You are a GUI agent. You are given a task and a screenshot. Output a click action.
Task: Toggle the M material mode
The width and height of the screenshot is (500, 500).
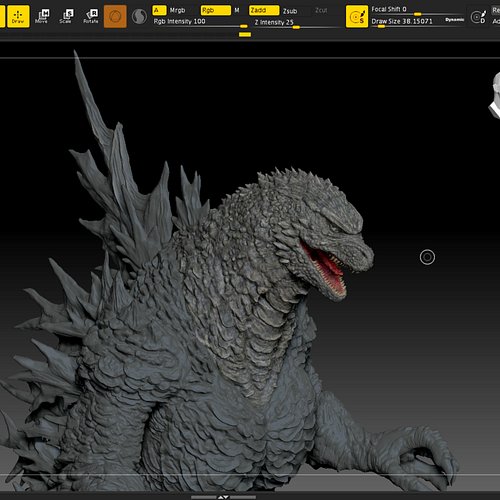pyautogui.click(x=237, y=10)
